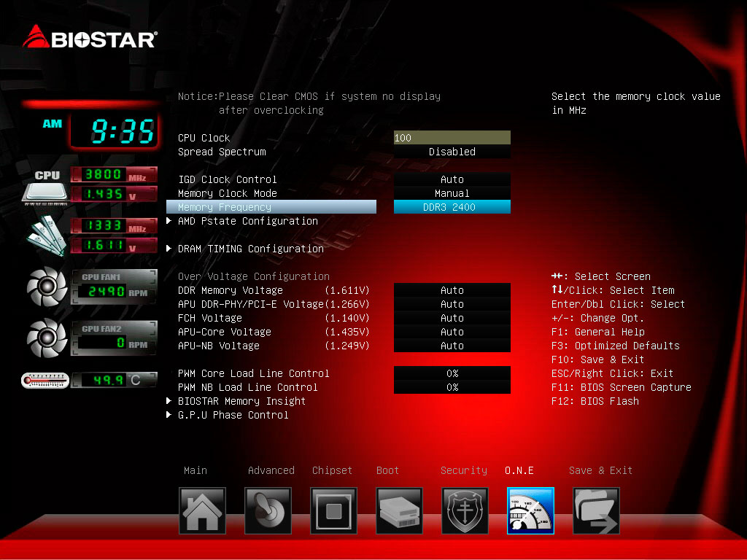Select the highlighted Memory Frequency row
This screenshot has height=560, width=747.
[271, 207]
